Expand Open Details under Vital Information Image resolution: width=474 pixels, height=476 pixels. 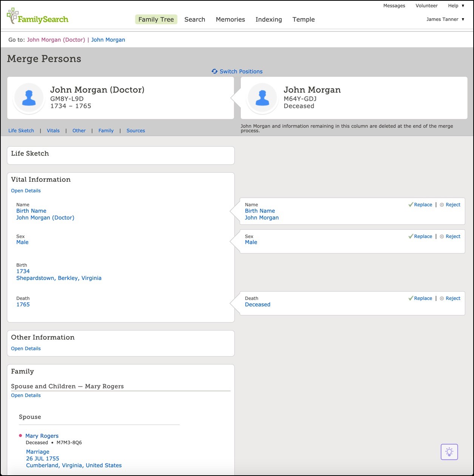pos(26,191)
